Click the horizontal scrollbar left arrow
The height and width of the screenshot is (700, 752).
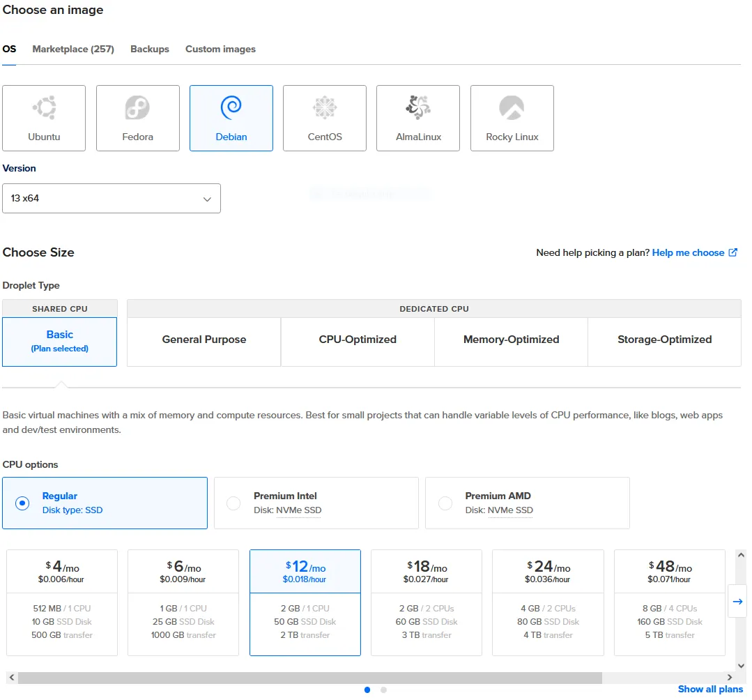pyautogui.click(x=12, y=678)
